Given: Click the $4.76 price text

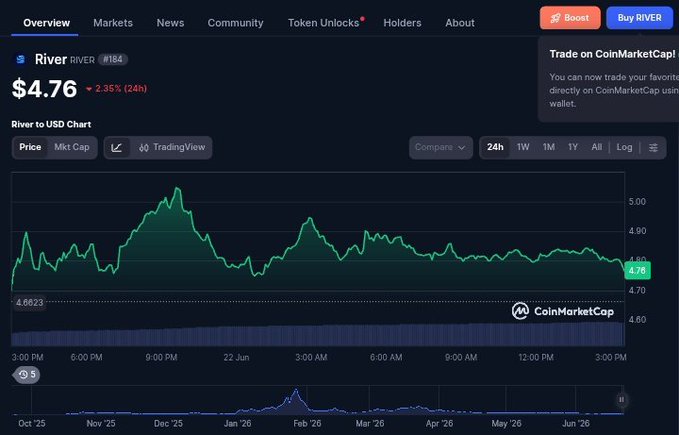Looking at the screenshot, I should point(44,89).
